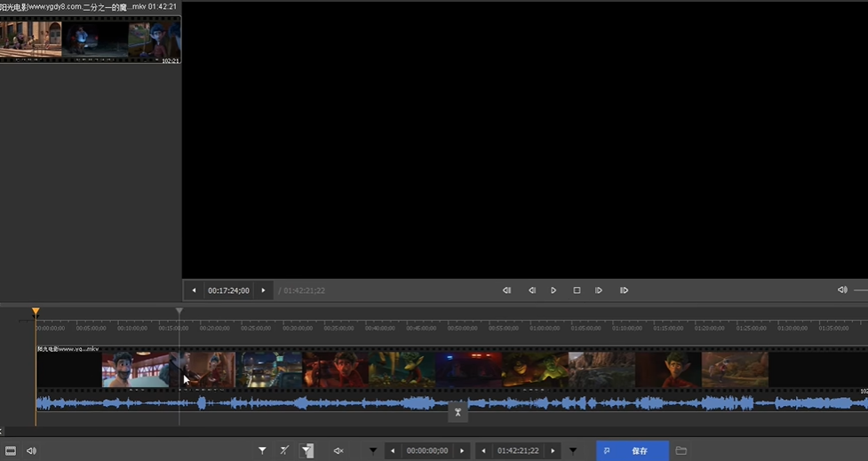Click the close-up face frame in the filmstrip
This screenshot has height=461, width=868.
(136, 370)
